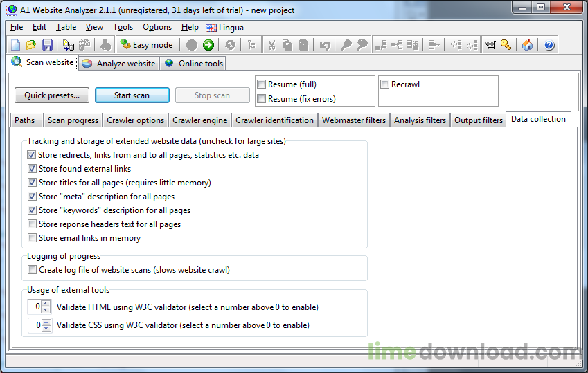588x373 pixels.
Task: Toggle Store redirects and links data checkbox
Action: (31, 155)
